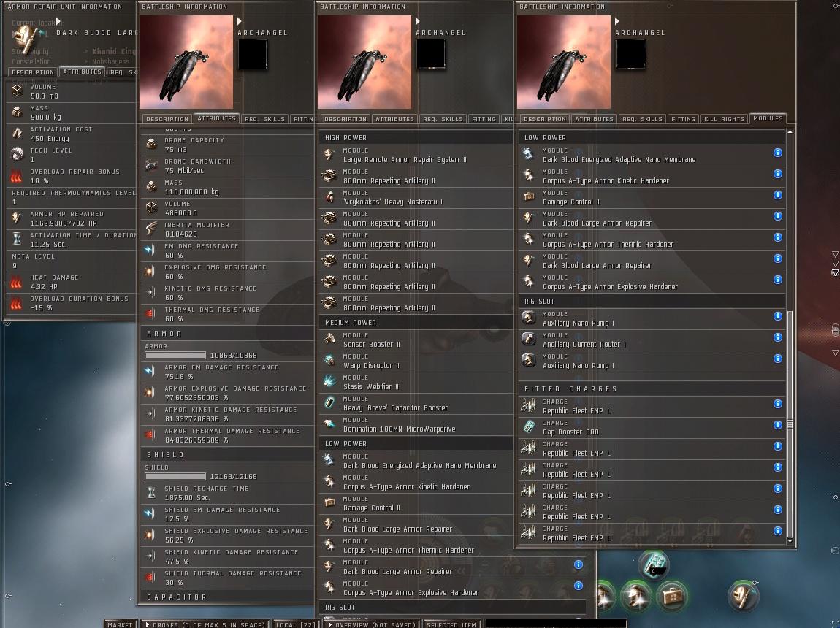The width and height of the screenshot is (840, 628).
Task: Click the scroll-up arrow of the Modules list
Action: [x=790, y=131]
